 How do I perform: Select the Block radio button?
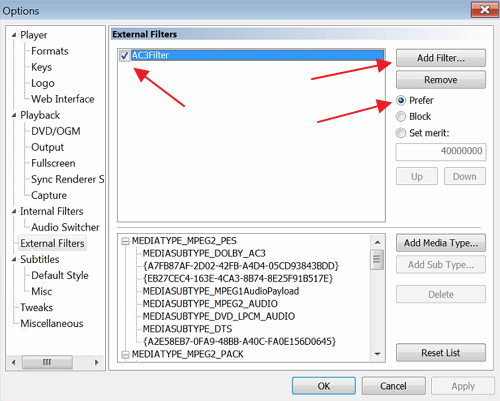[x=401, y=116]
